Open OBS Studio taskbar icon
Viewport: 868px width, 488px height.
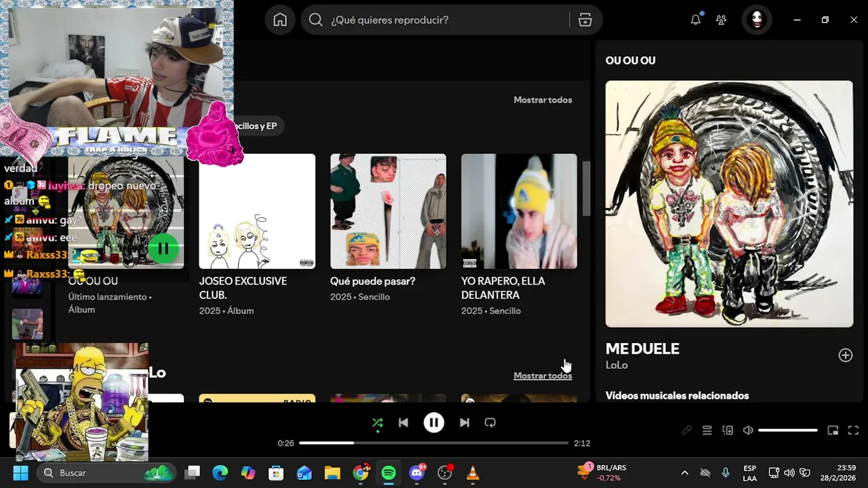(445, 472)
